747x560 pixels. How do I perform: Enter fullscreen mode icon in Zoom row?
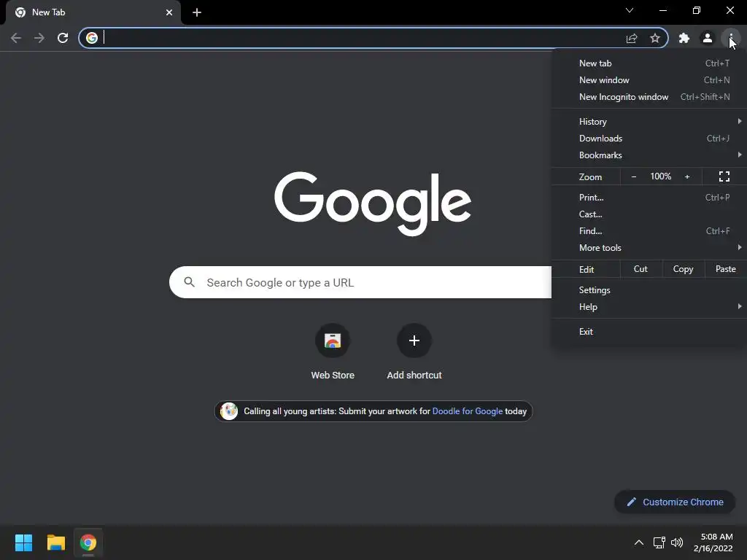pyautogui.click(x=724, y=176)
